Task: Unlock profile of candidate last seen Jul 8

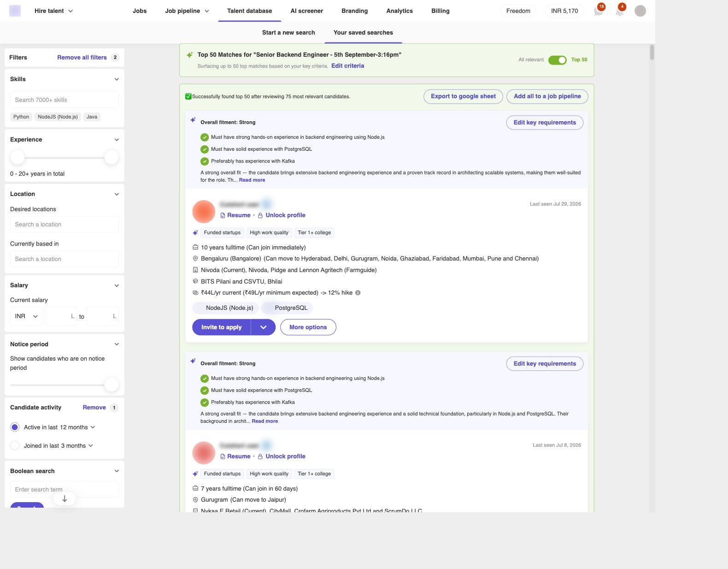Action: (x=282, y=456)
